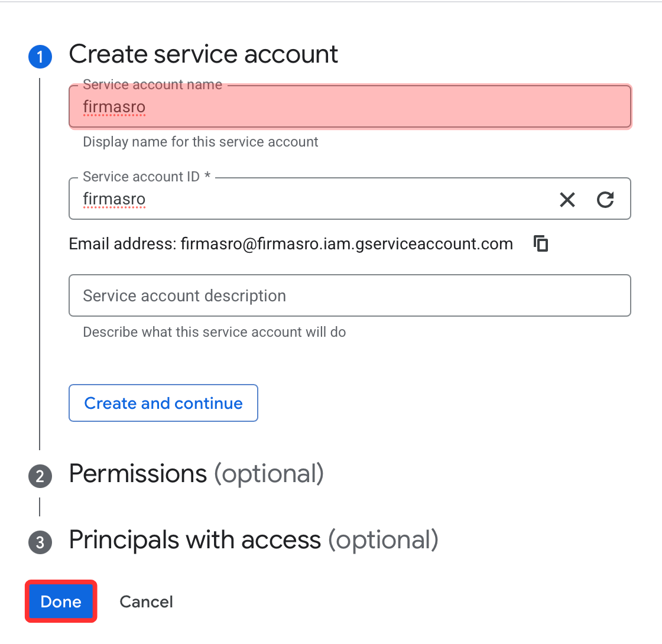Select the step 1 number circle
Screen dimensions: 662x644
click(x=40, y=57)
